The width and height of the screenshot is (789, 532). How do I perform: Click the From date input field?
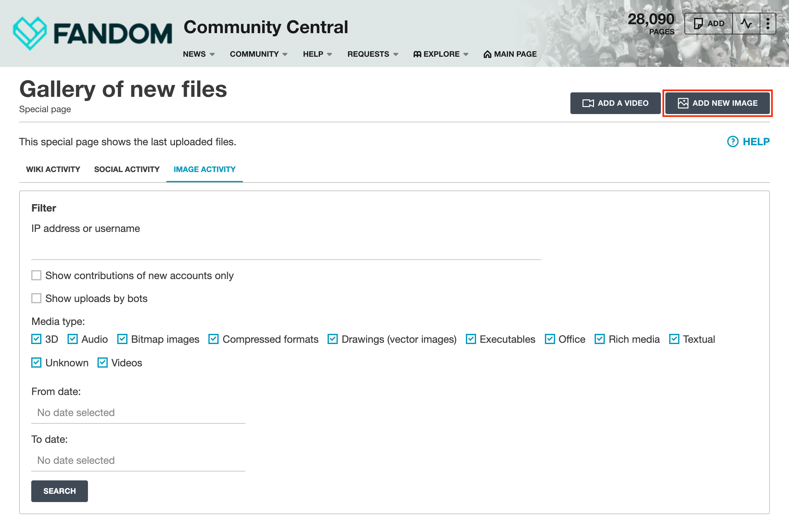click(138, 413)
